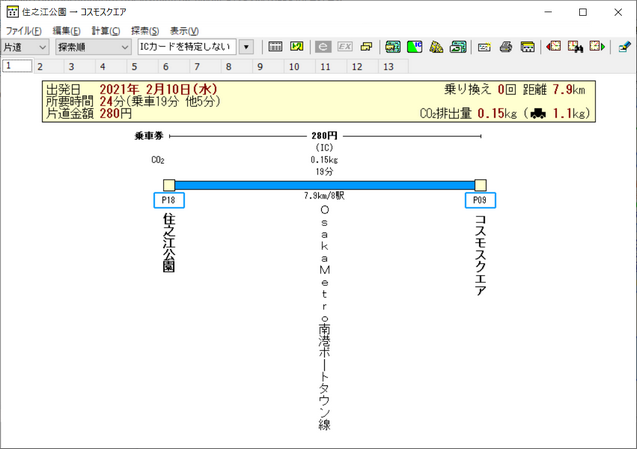This screenshot has height=449, width=637.
Task: Select route tab 2
Action: [x=48, y=66]
